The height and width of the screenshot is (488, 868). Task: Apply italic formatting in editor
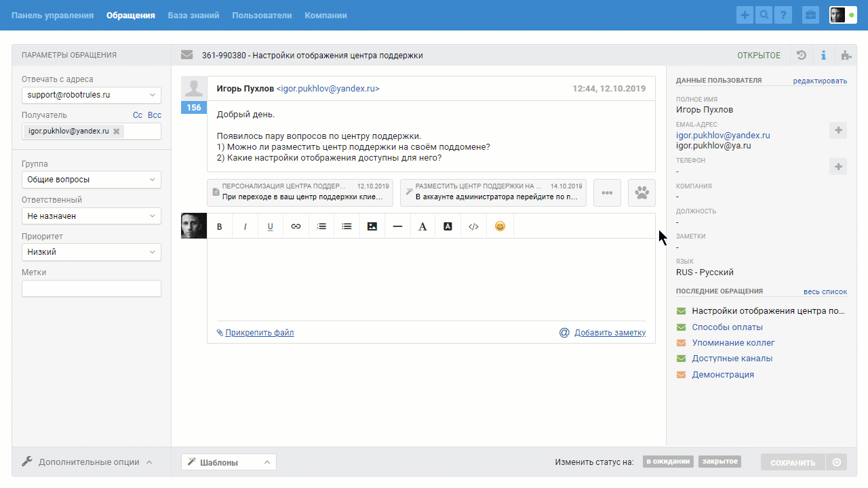pos(245,226)
